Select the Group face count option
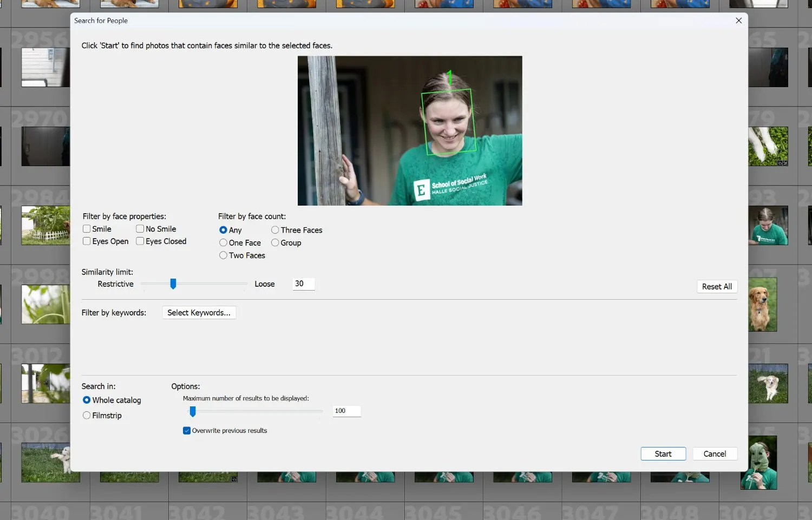 [275, 242]
